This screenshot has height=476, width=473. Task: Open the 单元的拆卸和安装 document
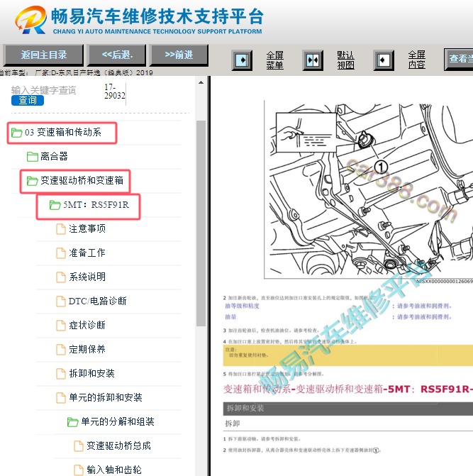coord(105,397)
